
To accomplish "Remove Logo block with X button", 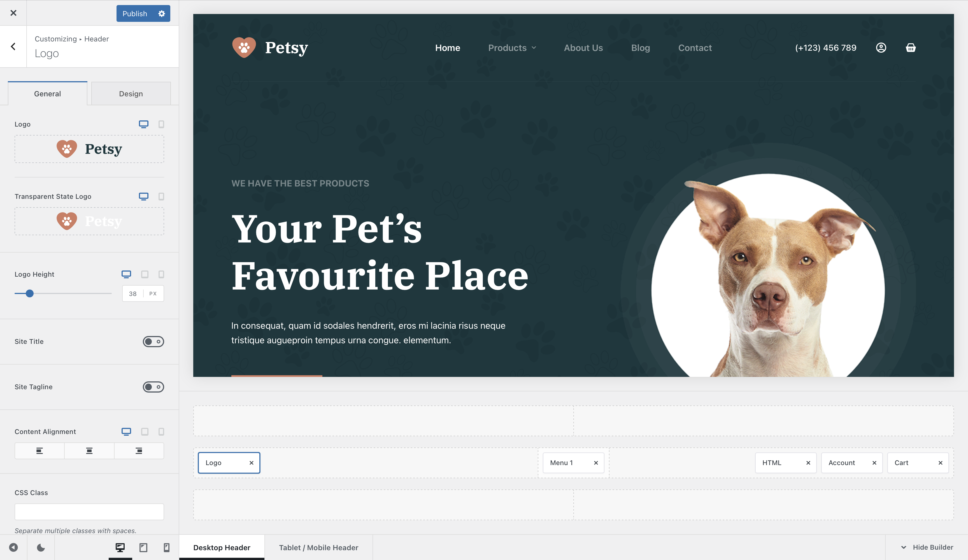I will click(252, 463).
